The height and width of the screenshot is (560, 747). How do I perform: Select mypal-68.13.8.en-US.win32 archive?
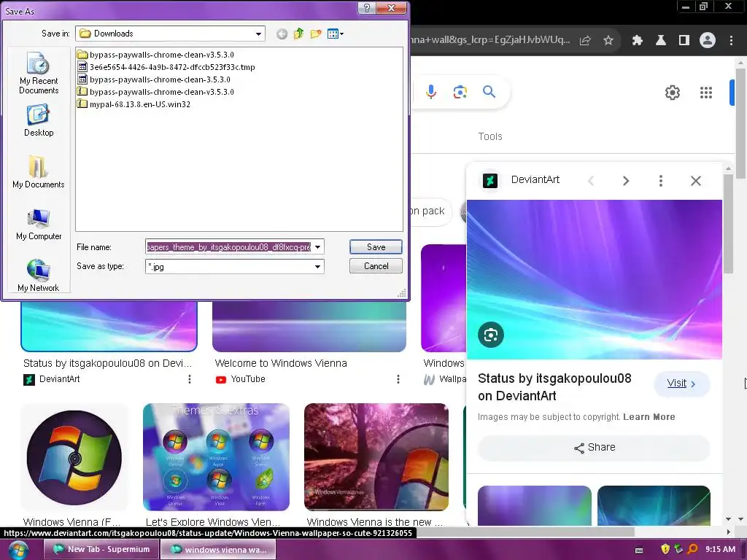133,104
